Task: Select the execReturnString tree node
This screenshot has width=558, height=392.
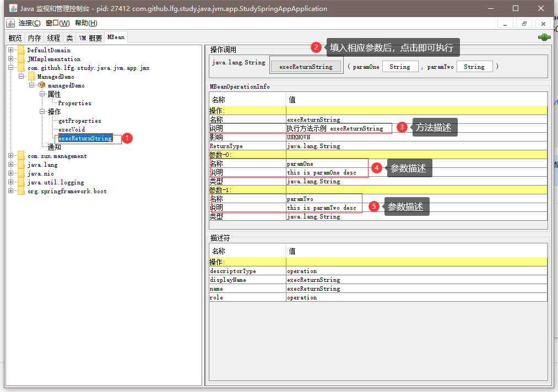Action: tap(85, 138)
